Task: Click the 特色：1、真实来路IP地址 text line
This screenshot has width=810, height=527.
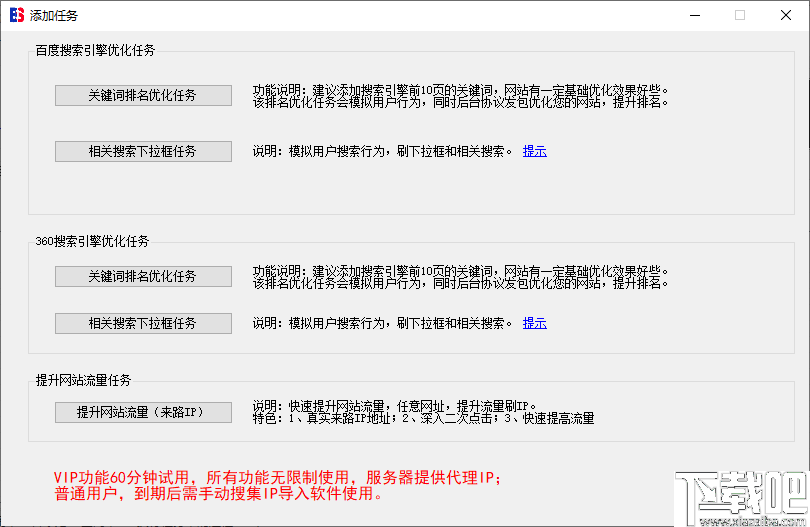Action: click(x=423, y=418)
